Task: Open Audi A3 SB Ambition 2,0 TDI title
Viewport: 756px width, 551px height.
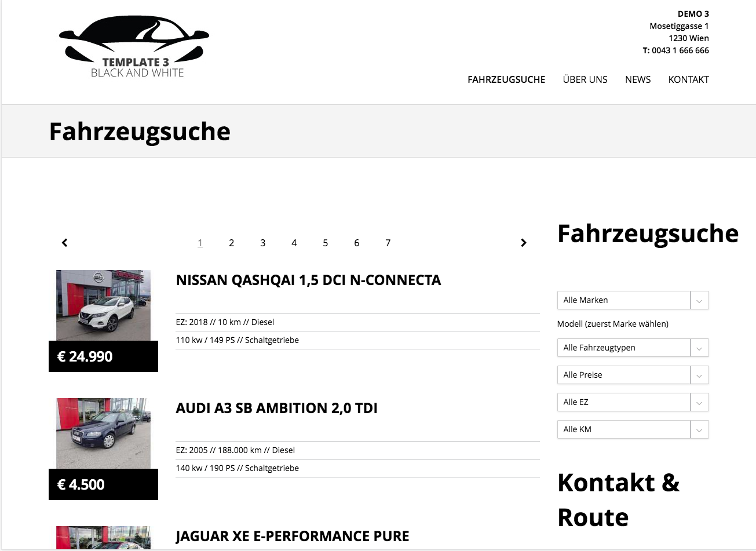Action: click(276, 408)
